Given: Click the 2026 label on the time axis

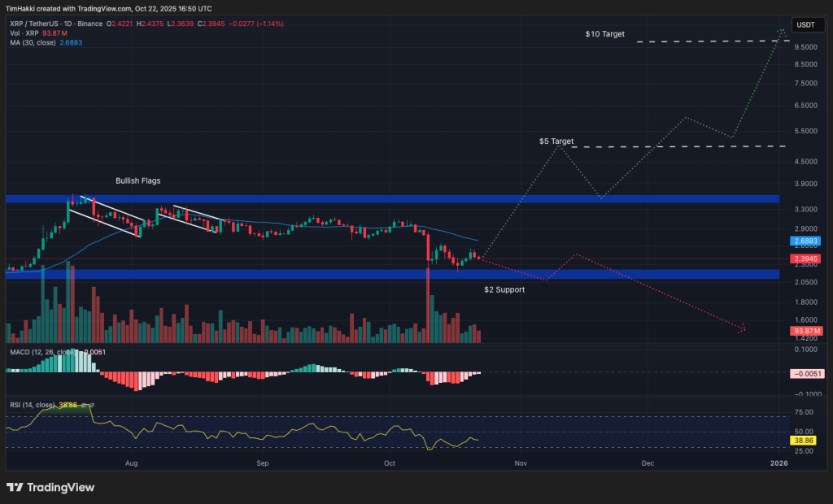Looking at the screenshot, I should click(778, 463).
